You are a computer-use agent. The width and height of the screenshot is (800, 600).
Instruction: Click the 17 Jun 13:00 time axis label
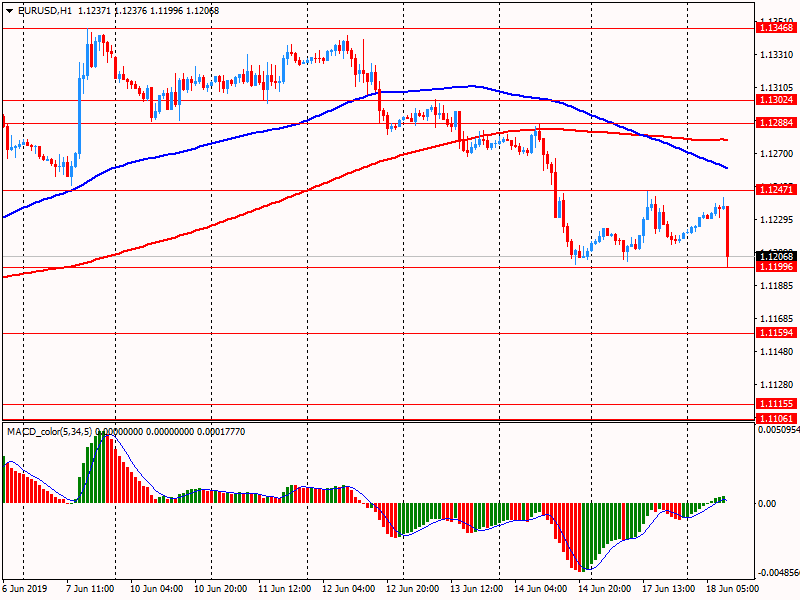pos(668,589)
